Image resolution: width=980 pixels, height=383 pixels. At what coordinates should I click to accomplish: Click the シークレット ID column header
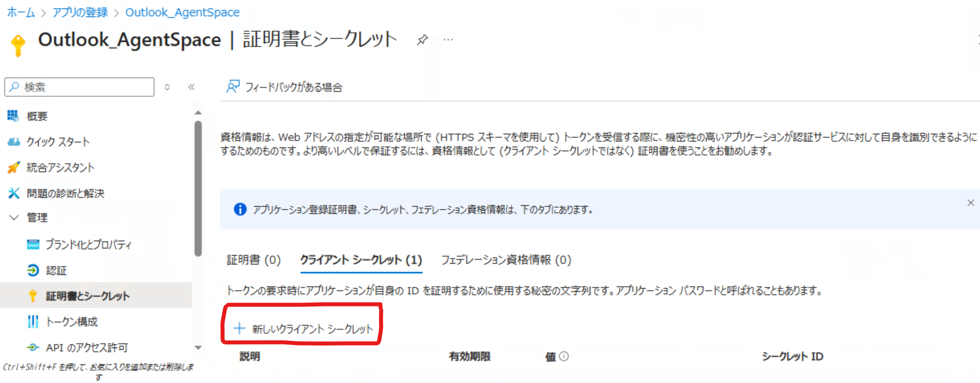click(x=793, y=356)
